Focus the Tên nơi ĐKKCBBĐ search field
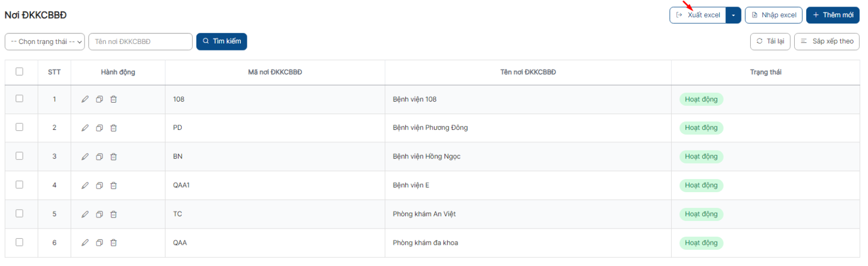The width and height of the screenshot is (868, 266). 141,42
